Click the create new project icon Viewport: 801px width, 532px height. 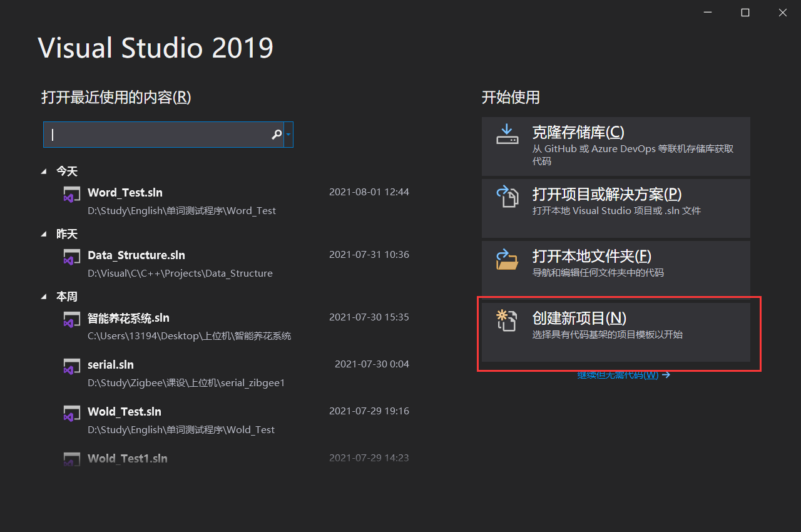click(507, 320)
